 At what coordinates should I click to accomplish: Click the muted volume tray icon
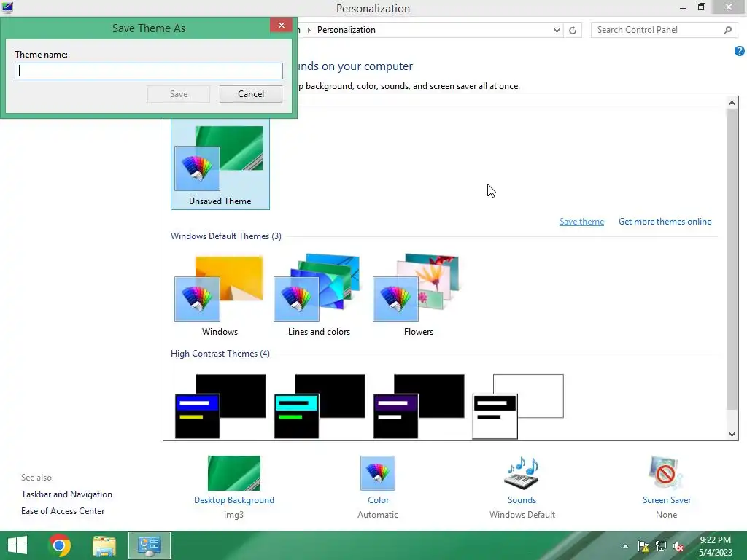[678, 546]
